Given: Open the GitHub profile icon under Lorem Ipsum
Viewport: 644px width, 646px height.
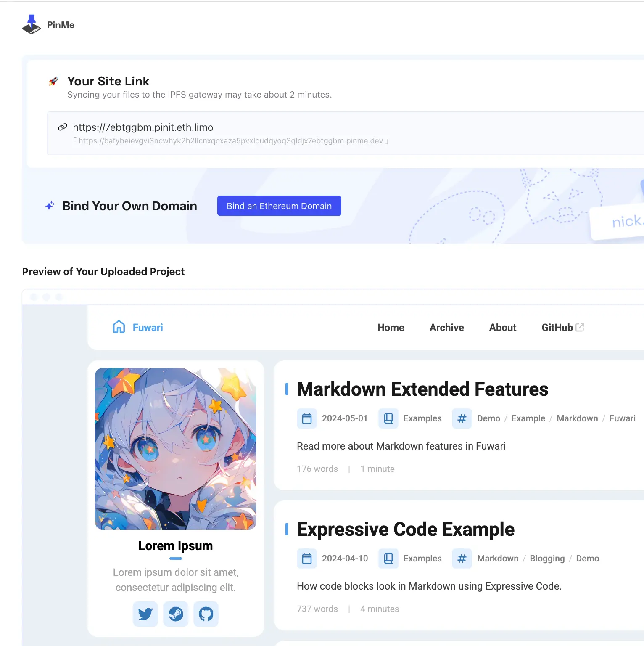Looking at the screenshot, I should pos(206,614).
